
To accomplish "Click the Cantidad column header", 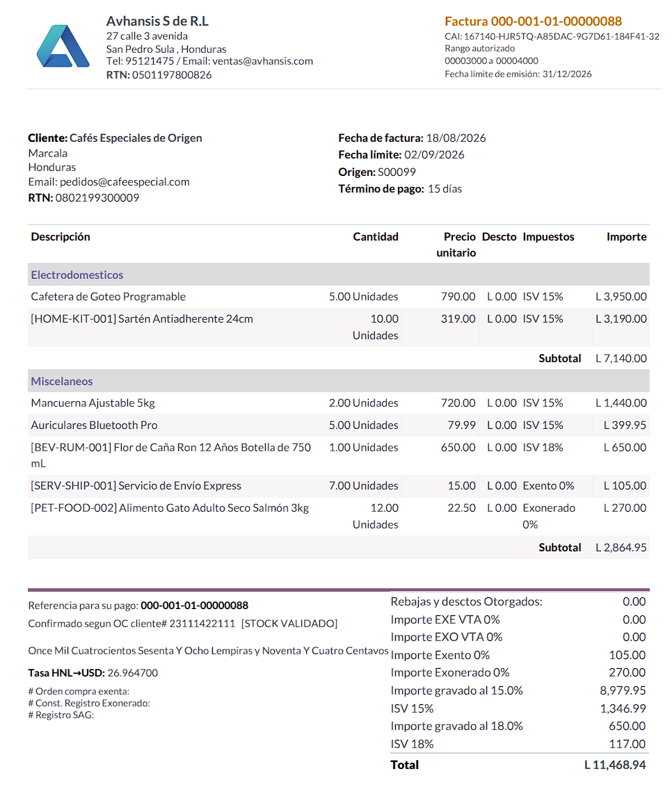I will tap(376, 237).
